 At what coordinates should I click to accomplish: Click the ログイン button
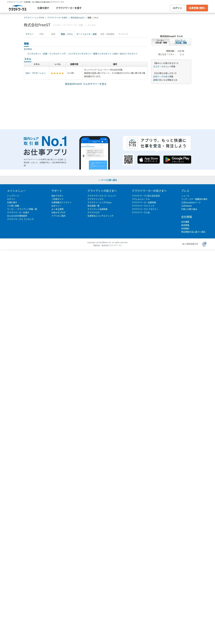pos(177,8)
